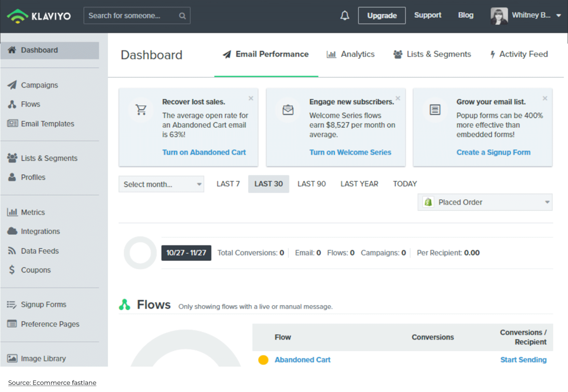568x392 pixels.
Task: Click the Preference Pages icon
Action: point(12,324)
